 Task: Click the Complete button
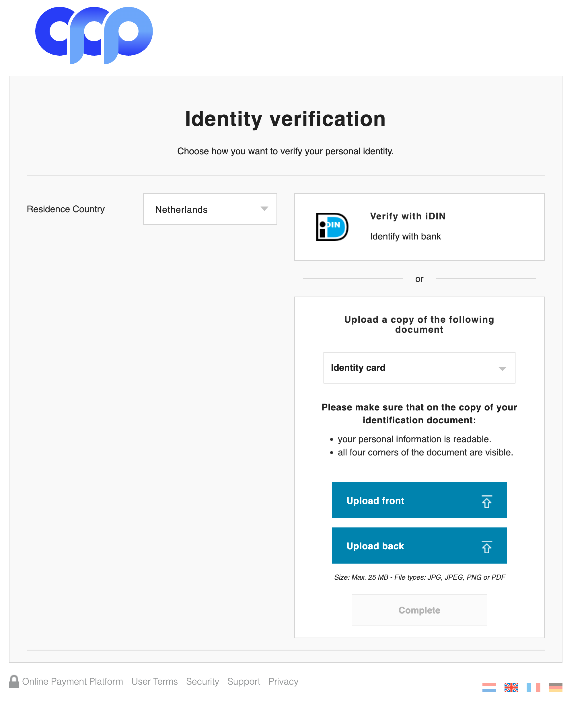(419, 610)
